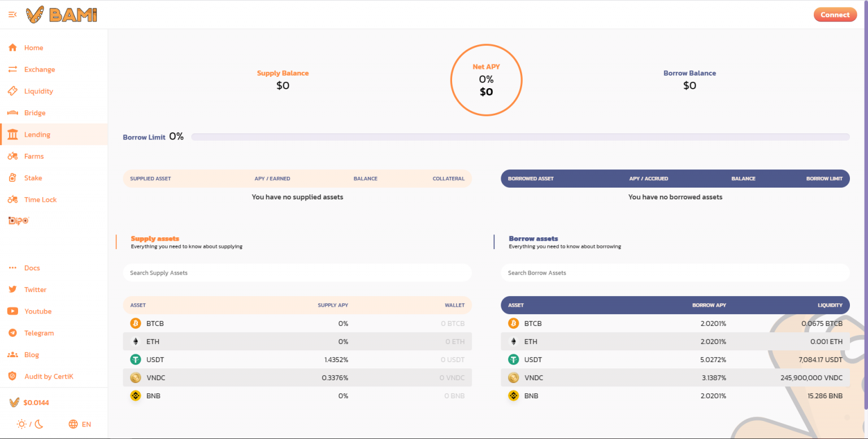Navigate to the Bridge page

pos(54,113)
